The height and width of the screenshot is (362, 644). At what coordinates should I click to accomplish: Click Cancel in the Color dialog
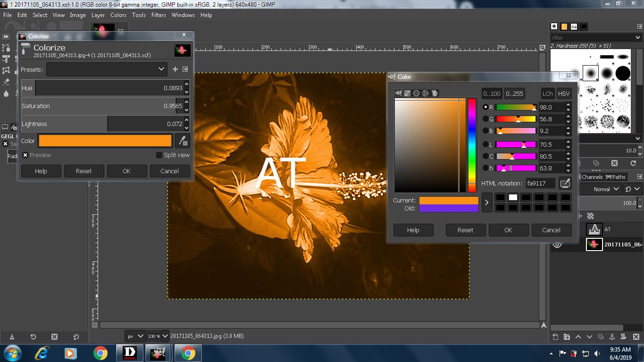click(551, 230)
